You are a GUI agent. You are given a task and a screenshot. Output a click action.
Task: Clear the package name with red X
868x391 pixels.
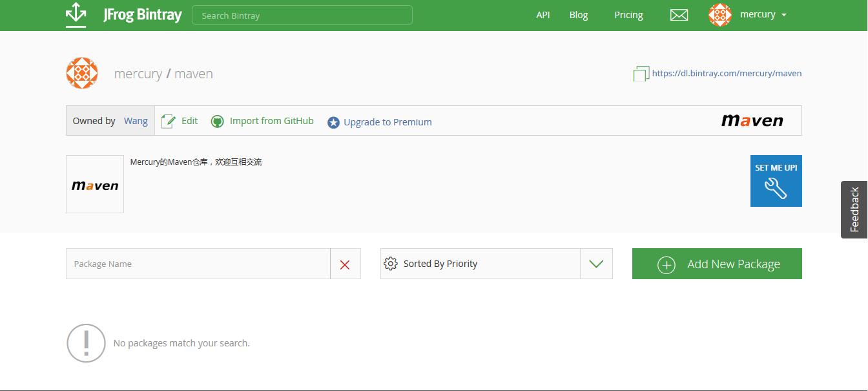tap(345, 264)
